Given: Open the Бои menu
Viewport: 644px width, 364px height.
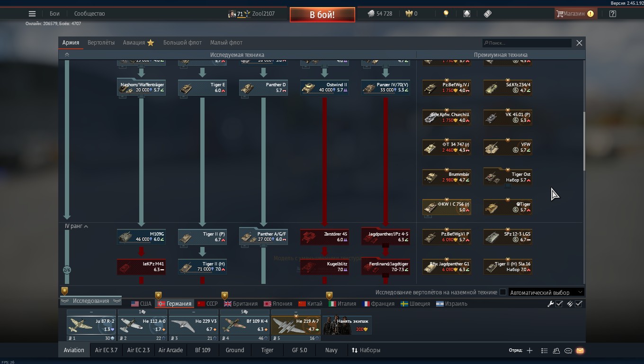Looking at the screenshot, I should click(54, 14).
